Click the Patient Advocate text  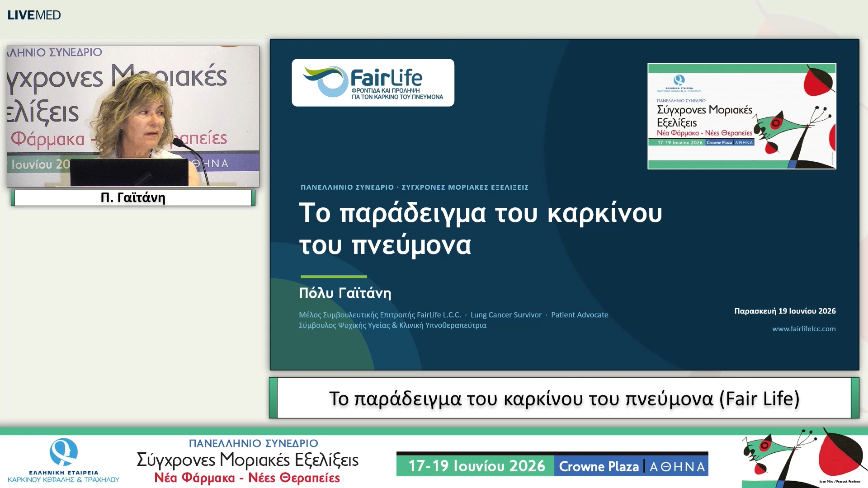580,315
